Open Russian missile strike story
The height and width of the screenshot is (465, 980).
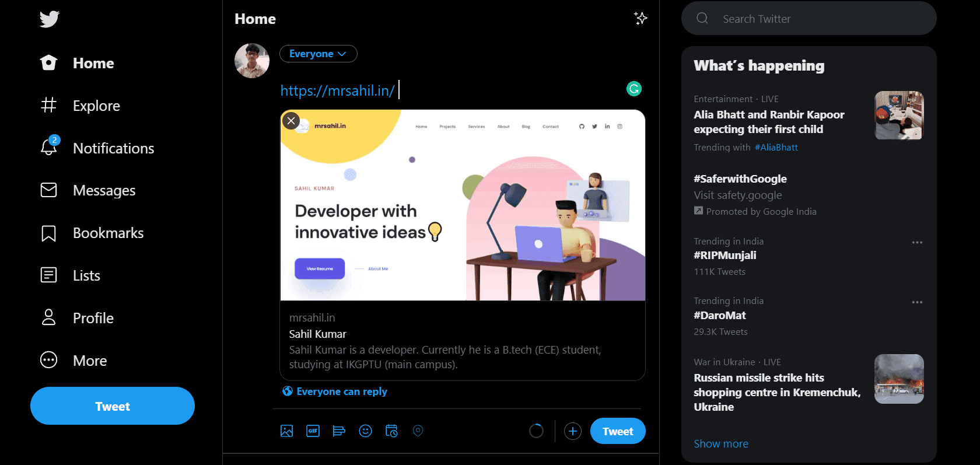tap(777, 392)
